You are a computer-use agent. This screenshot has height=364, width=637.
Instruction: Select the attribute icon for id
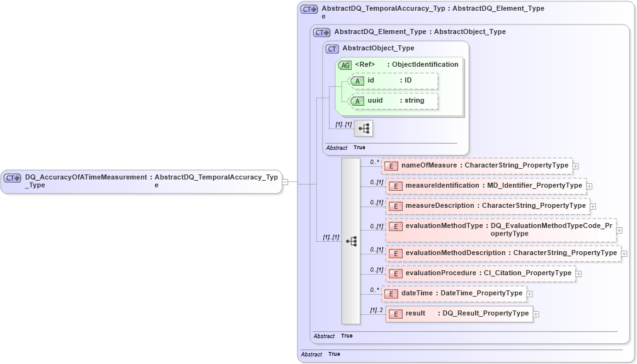[358, 81]
